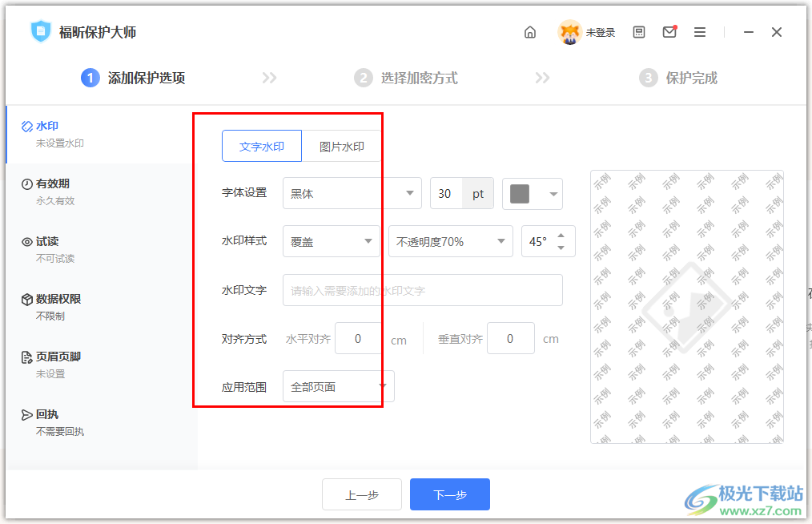812x524 pixels.
Task: Open the 黑体 font dropdown
Action: (x=352, y=193)
